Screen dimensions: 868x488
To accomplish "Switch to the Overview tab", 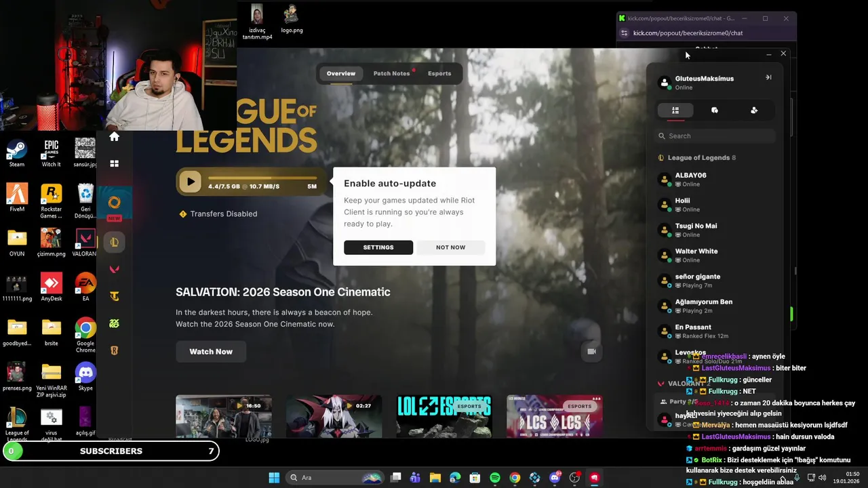I will 341,73.
